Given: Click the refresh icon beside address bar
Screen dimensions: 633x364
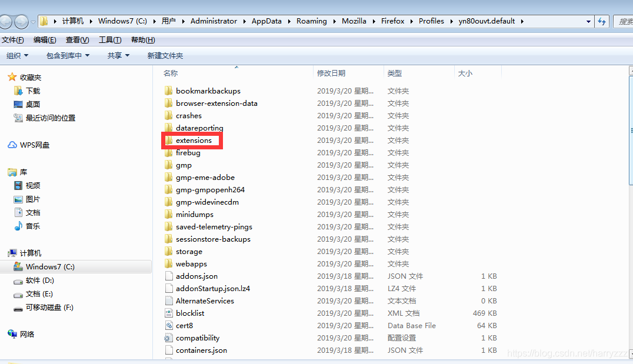Looking at the screenshot, I should click(602, 21).
